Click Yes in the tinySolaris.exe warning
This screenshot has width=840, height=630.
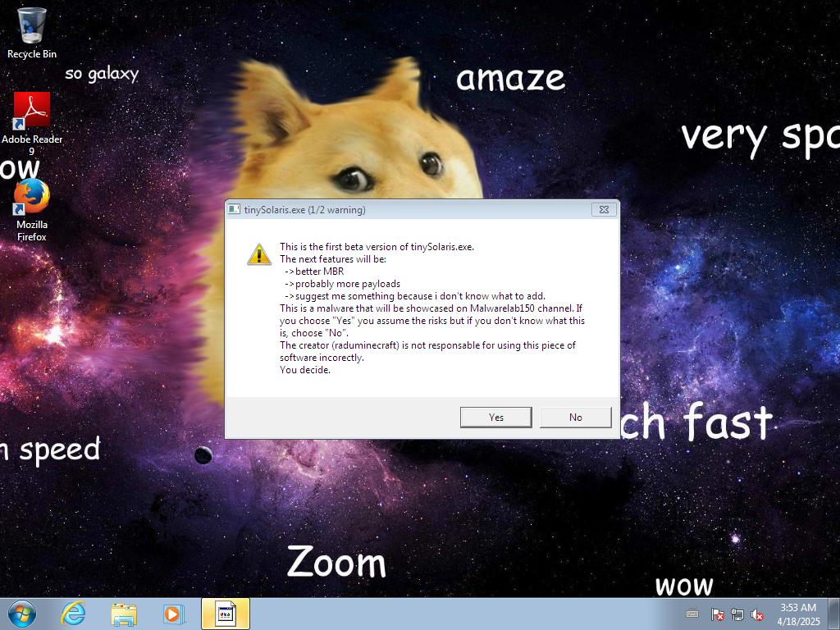(x=495, y=418)
